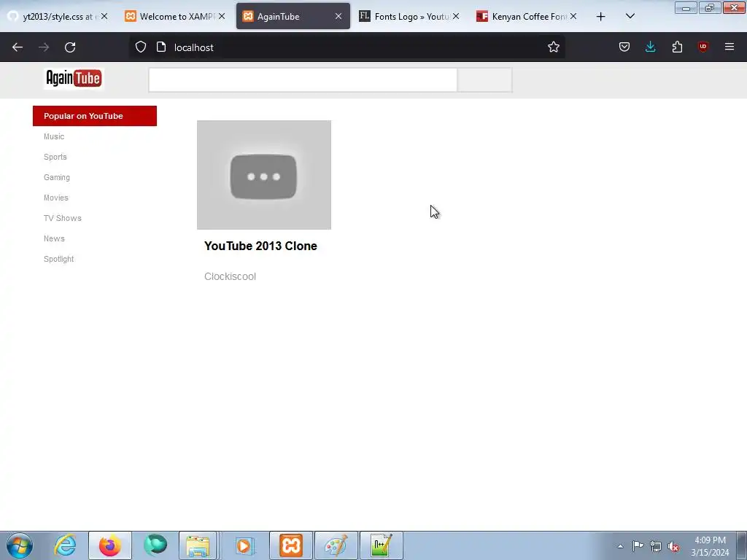Click the muted volume tray icon

(673, 547)
